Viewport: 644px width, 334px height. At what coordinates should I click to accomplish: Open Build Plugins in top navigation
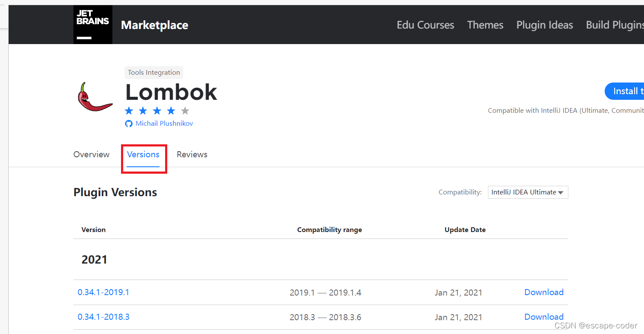(x=615, y=25)
